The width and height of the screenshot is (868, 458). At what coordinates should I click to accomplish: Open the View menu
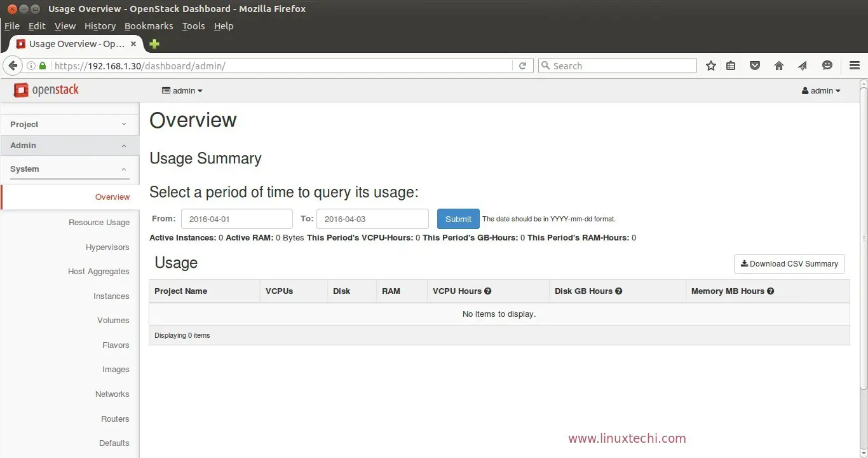click(x=65, y=26)
